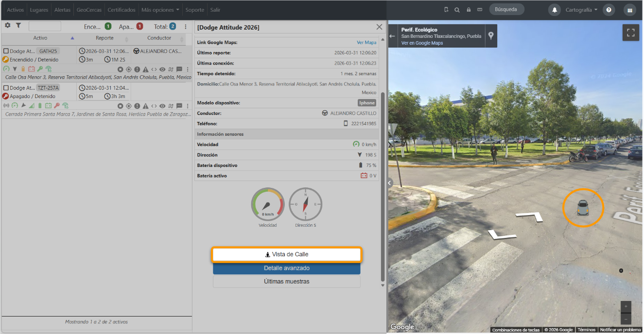Screen dimensions: 644x334
Task: Click the asset list search field
Action: 45,26
